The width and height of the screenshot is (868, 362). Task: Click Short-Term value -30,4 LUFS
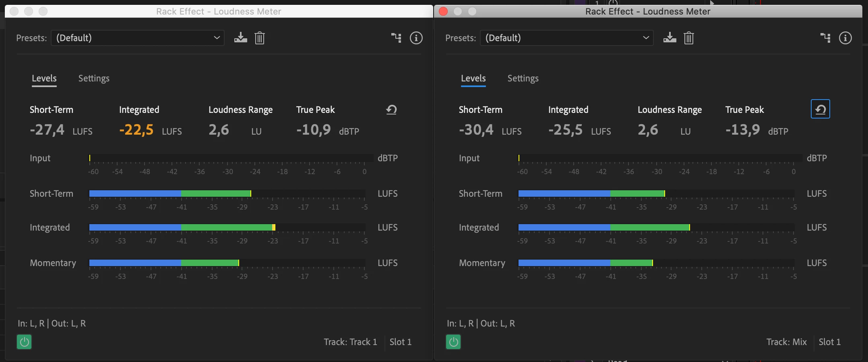tap(490, 130)
